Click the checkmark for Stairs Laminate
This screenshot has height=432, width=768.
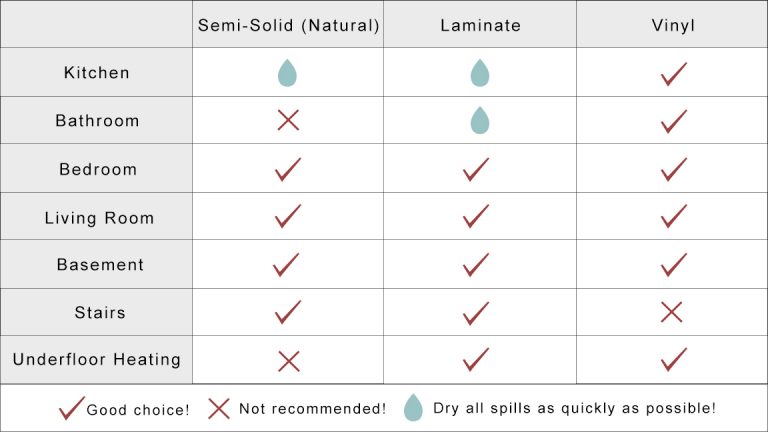coord(476,313)
